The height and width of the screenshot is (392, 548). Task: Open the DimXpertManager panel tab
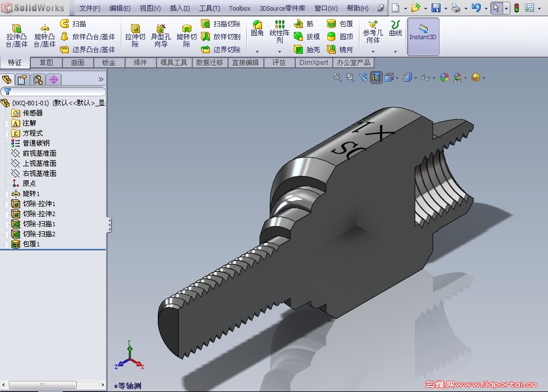(54, 80)
